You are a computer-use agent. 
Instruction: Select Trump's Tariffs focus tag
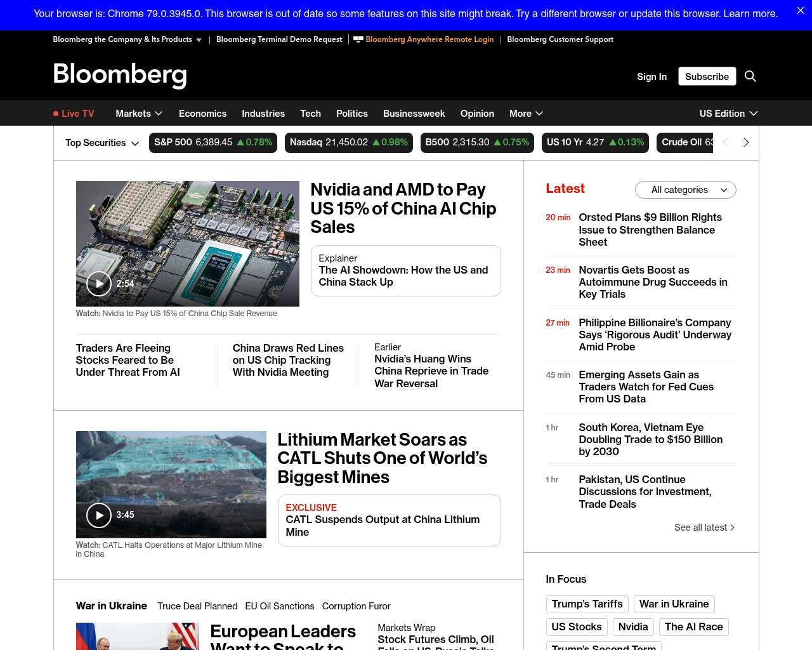(x=587, y=604)
